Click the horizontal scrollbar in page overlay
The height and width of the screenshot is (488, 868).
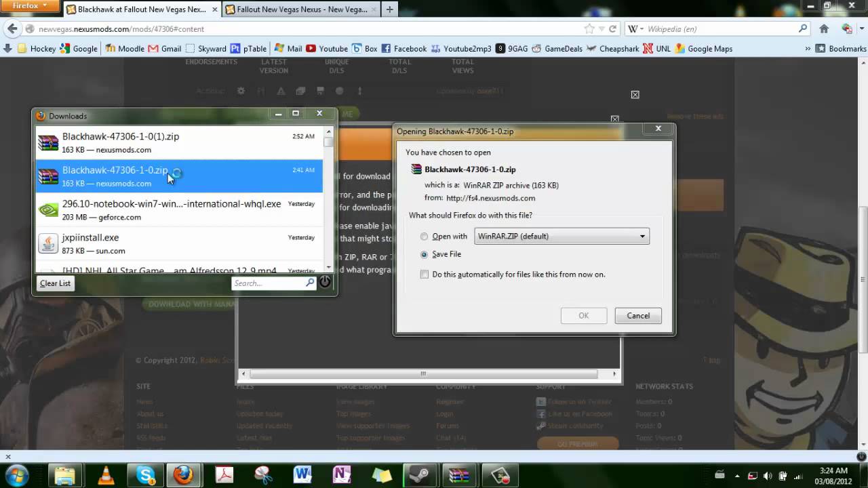pyautogui.click(x=423, y=373)
